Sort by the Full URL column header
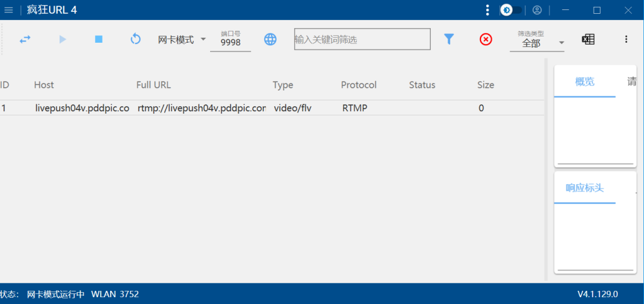This screenshot has width=644, height=304. pos(153,85)
